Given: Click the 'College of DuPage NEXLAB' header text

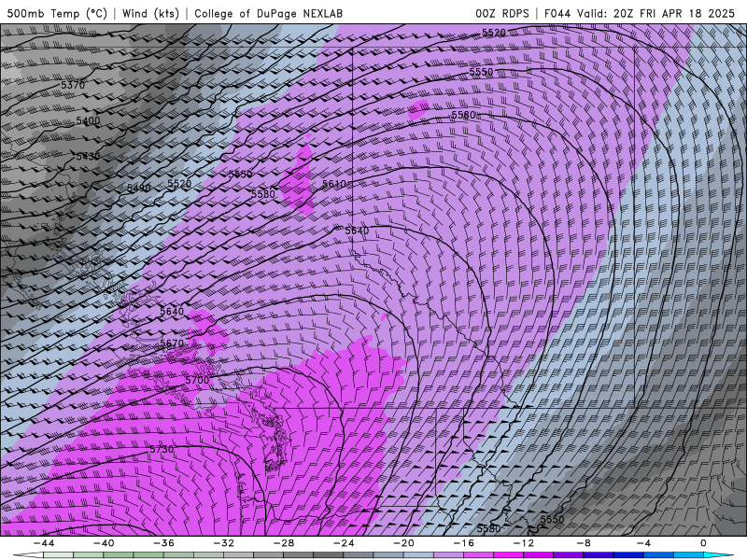Looking at the screenshot, I should (269, 13).
